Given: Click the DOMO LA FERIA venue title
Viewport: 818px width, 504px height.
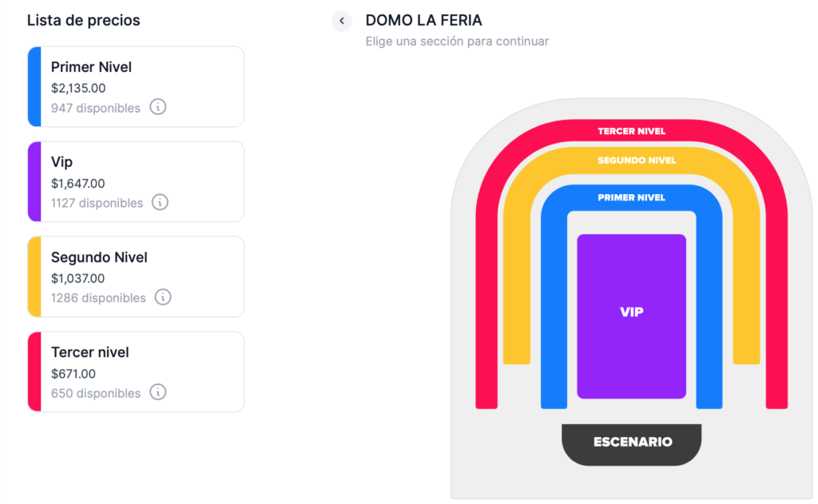Looking at the screenshot, I should coord(423,20).
